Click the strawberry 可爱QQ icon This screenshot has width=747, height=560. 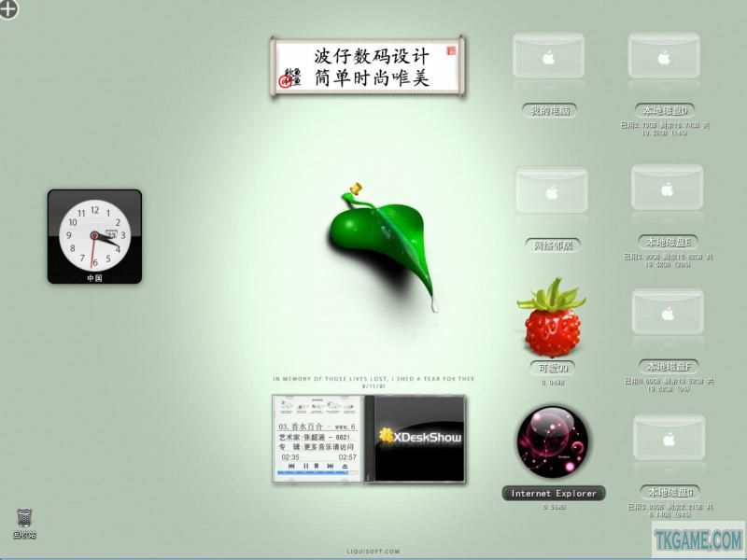click(x=551, y=317)
